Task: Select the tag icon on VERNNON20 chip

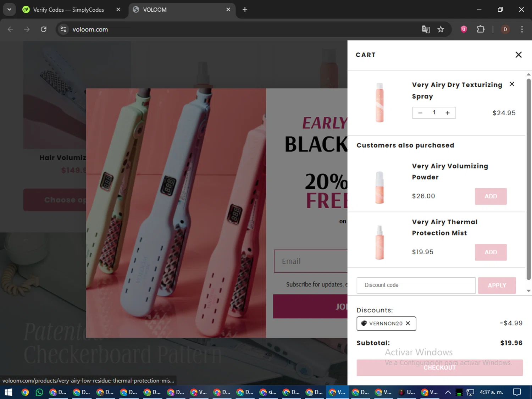Action: click(364, 323)
